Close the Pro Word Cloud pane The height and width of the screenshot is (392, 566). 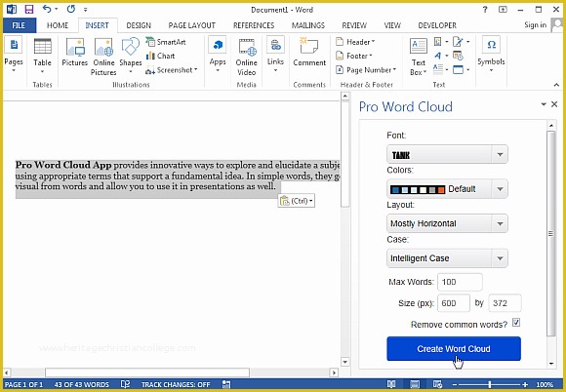click(x=554, y=104)
